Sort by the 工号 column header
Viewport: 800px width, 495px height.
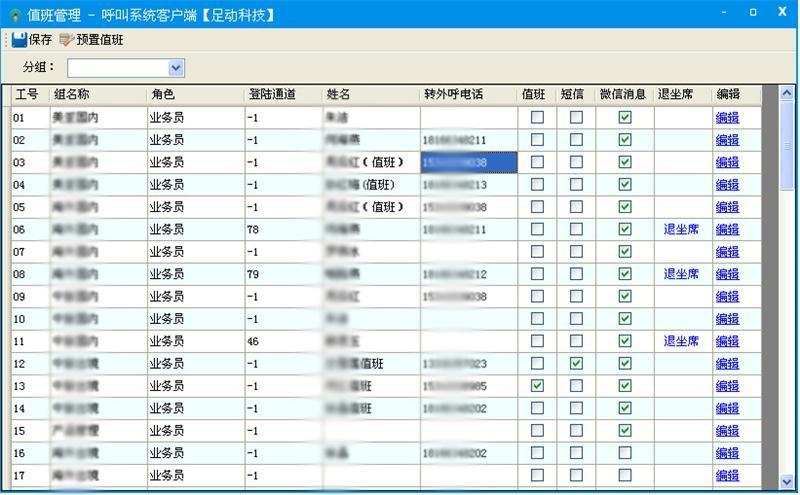coord(28,95)
